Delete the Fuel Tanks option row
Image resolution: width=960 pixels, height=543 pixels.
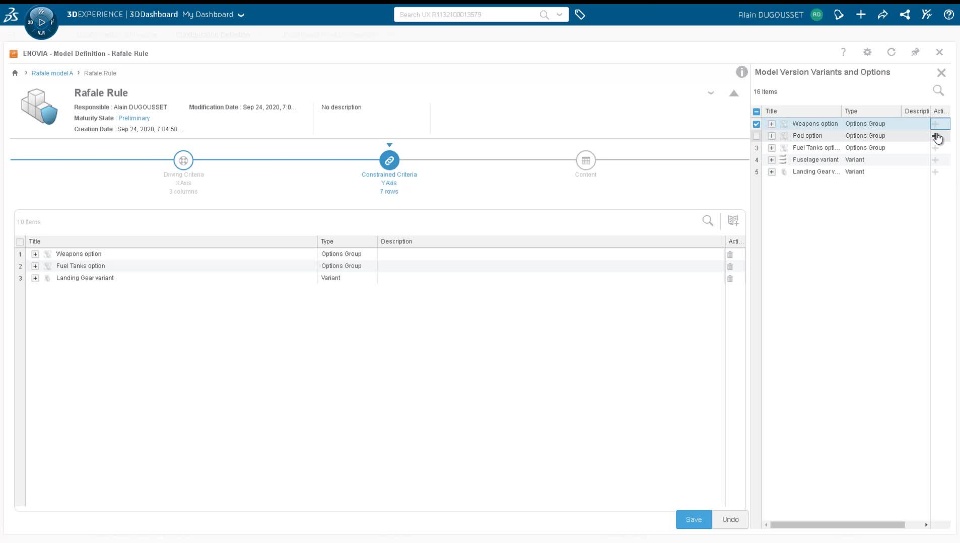(x=730, y=266)
